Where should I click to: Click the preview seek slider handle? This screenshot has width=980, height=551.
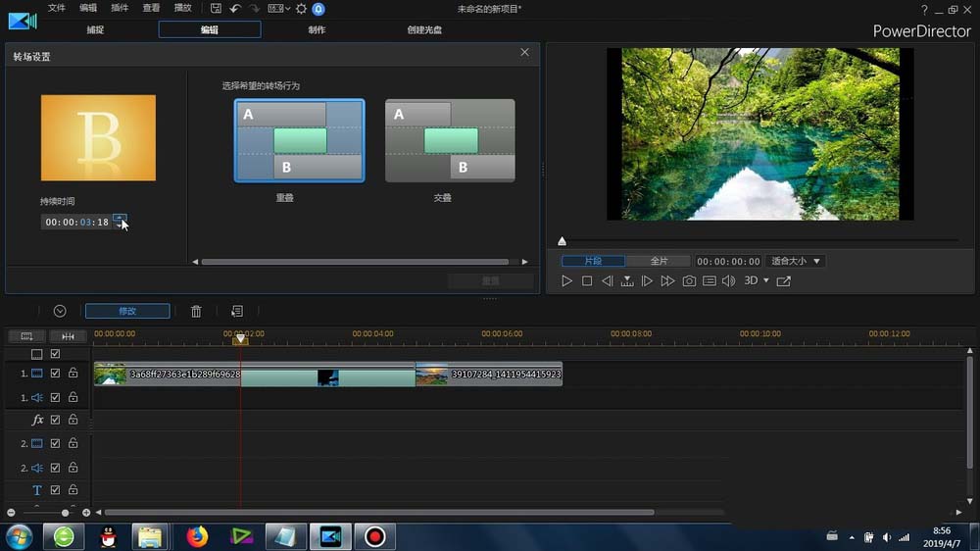562,241
